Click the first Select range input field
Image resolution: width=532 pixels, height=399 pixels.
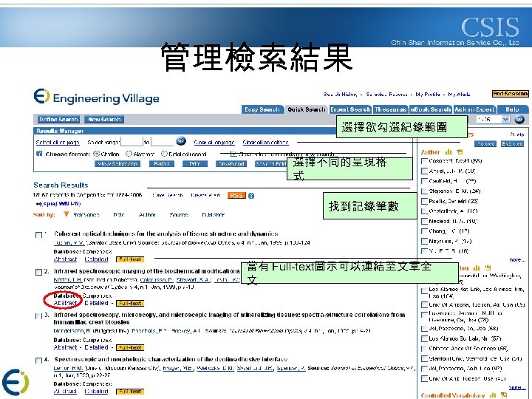(132, 141)
